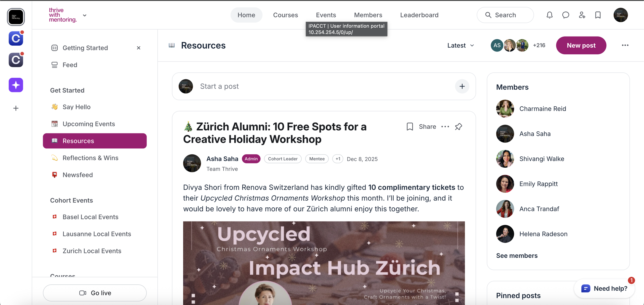This screenshot has width=644, height=305.
Task: Switch to the Courses tab
Action: point(285,15)
